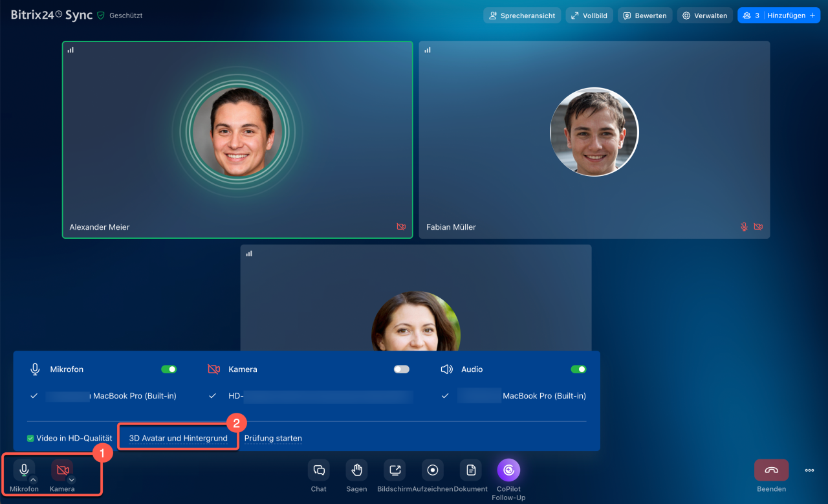Click the Geschützt status text

(x=126, y=16)
